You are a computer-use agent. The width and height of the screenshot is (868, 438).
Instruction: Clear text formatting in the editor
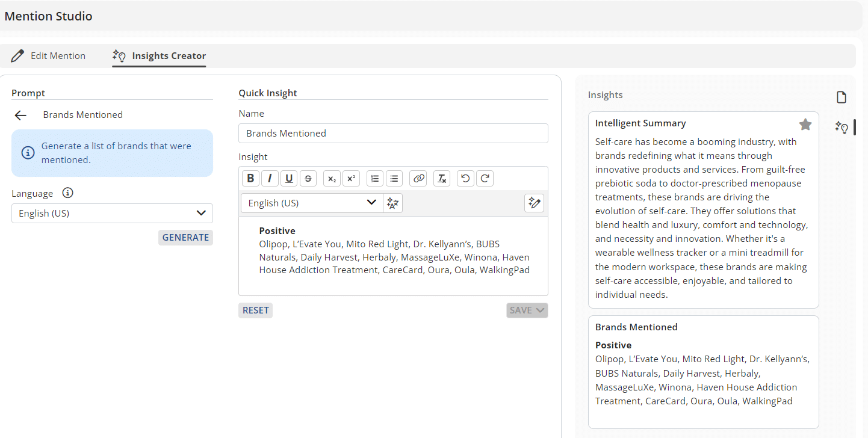[x=442, y=178]
